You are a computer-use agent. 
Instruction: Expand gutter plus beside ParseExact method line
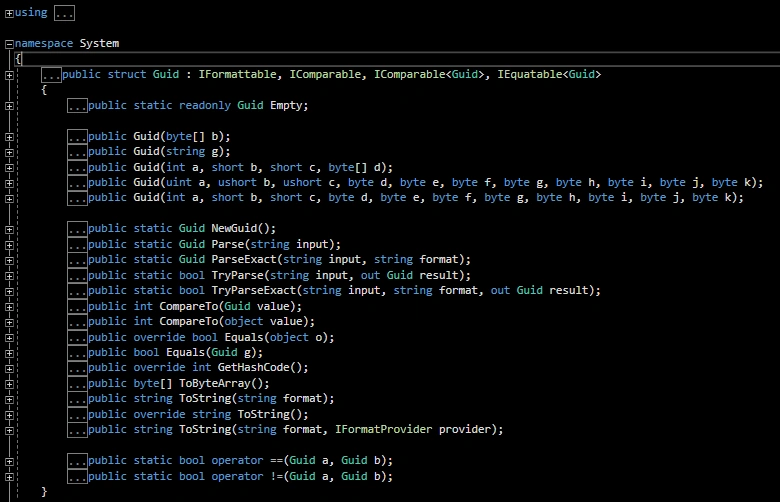coord(9,260)
